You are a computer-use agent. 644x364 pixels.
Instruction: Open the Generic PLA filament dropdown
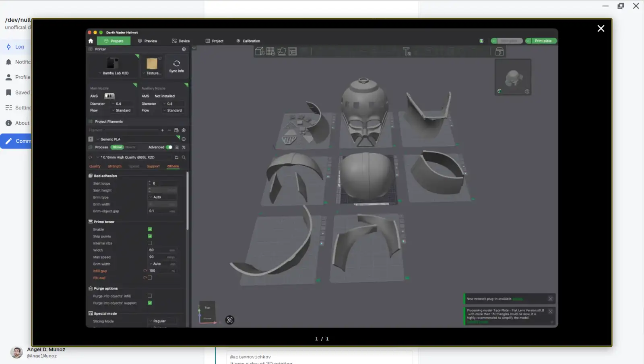tap(136, 139)
